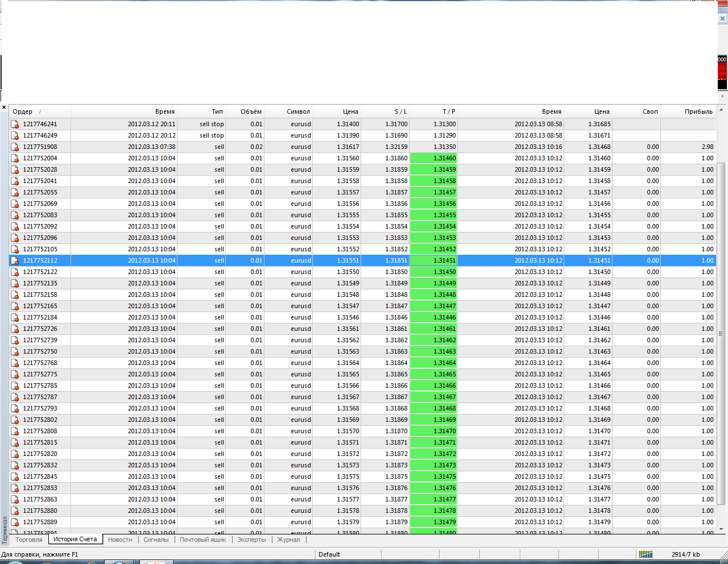Open the Почтовый ящик tab
This screenshot has width=728, height=564.
coord(203,540)
